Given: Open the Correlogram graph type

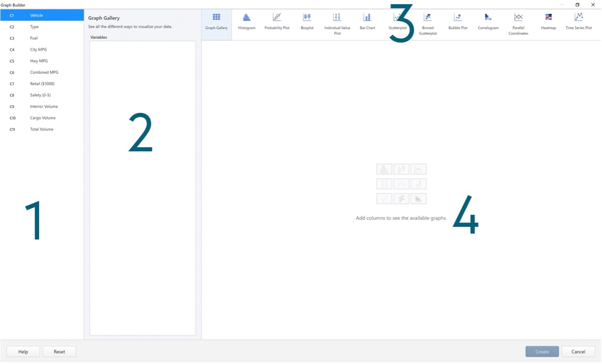Looking at the screenshot, I should point(488,21).
